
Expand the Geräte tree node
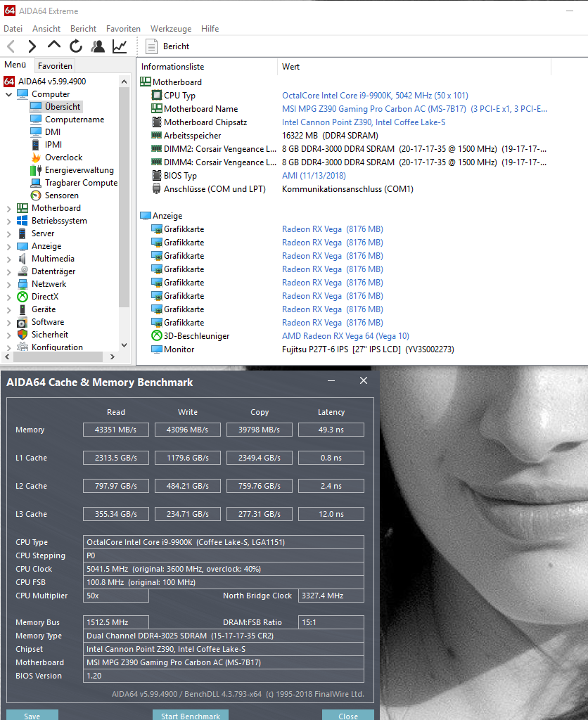(8, 310)
